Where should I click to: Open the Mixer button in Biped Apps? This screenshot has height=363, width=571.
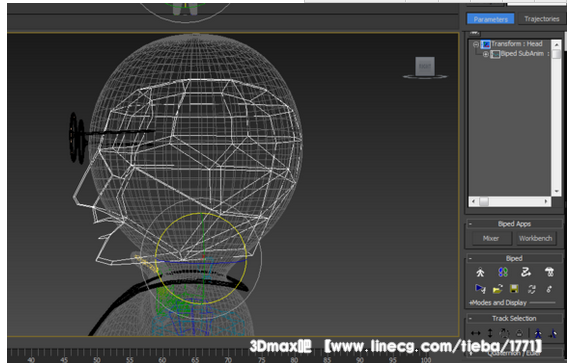tap(491, 238)
